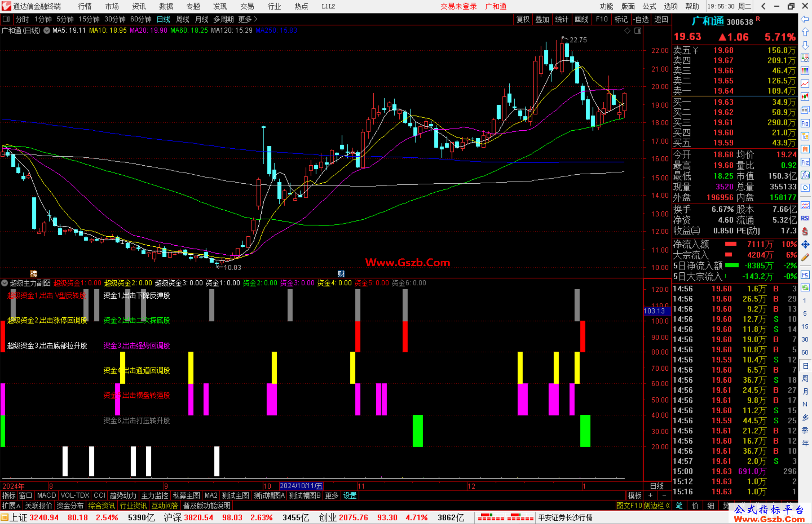Open the candlestick chart icon in the right sidebar

(805, 97)
